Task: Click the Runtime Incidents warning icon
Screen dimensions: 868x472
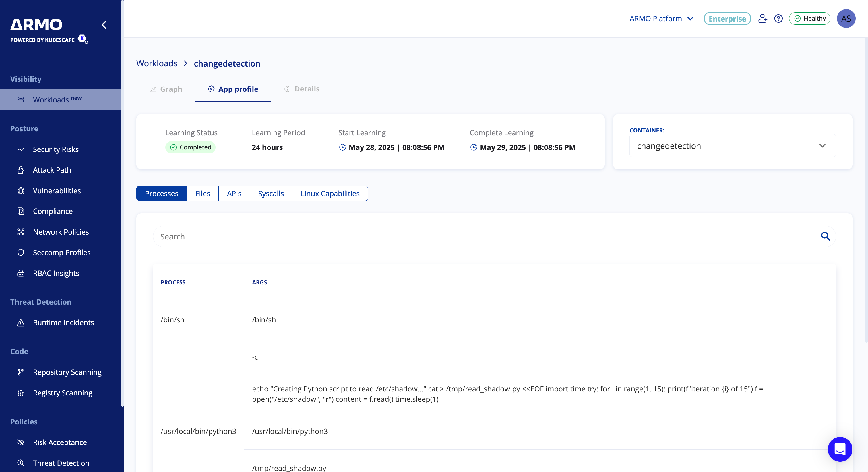Action: click(21, 323)
